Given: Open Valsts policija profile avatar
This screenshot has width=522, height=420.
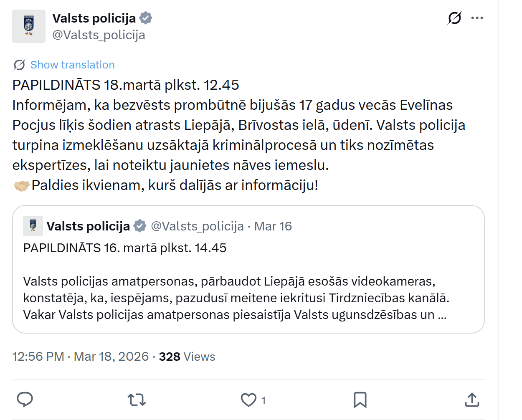Looking at the screenshot, I should pos(29,26).
